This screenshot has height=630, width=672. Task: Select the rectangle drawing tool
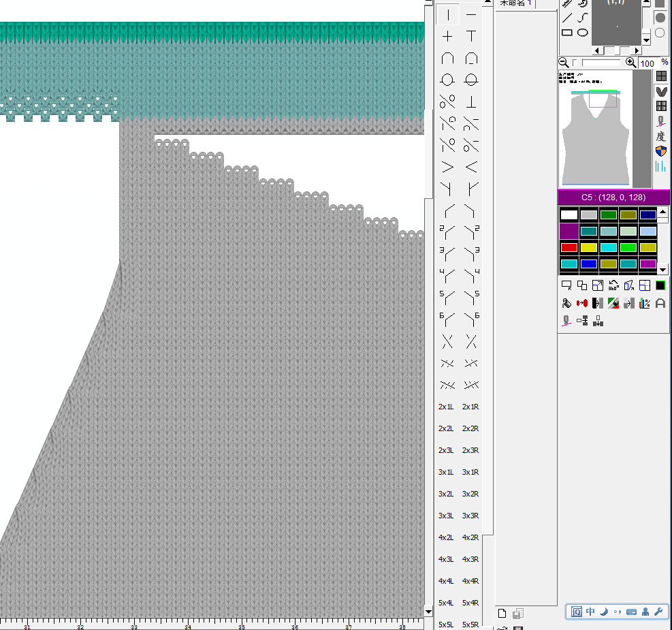click(567, 33)
